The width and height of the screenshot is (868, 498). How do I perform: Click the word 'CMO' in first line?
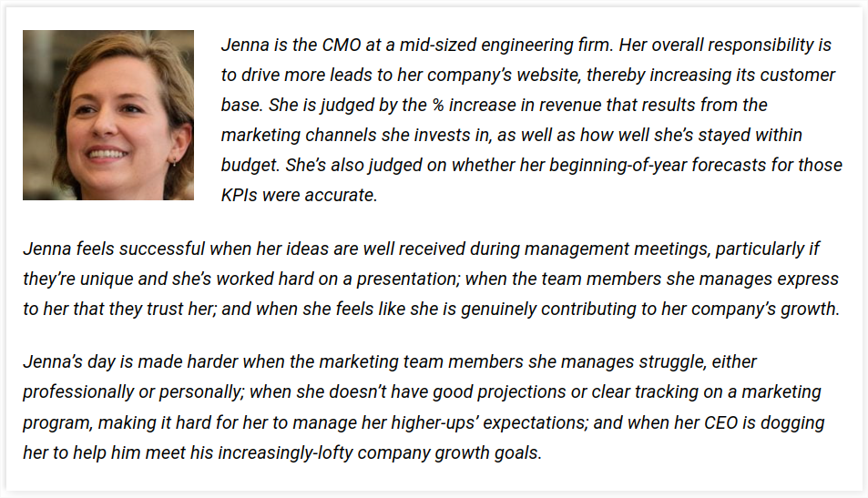pyautogui.click(x=341, y=45)
